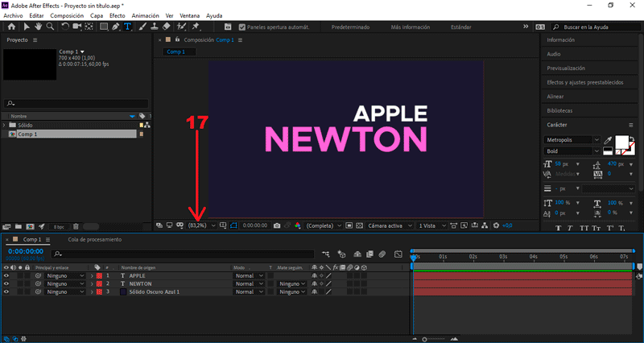Select the Selection arrow tool
Viewport: 644px width, 343px height.
[27, 27]
